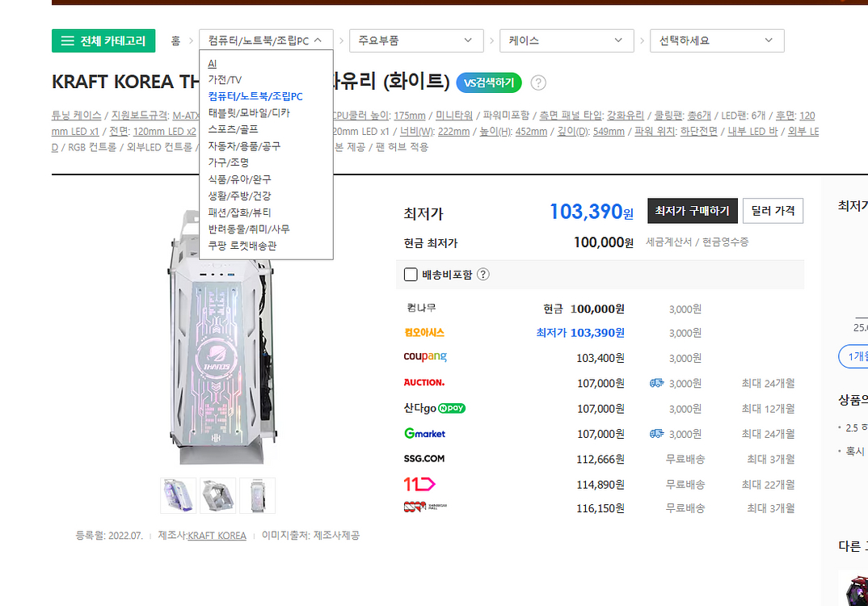Select AI in category list

pyautogui.click(x=213, y=64)
